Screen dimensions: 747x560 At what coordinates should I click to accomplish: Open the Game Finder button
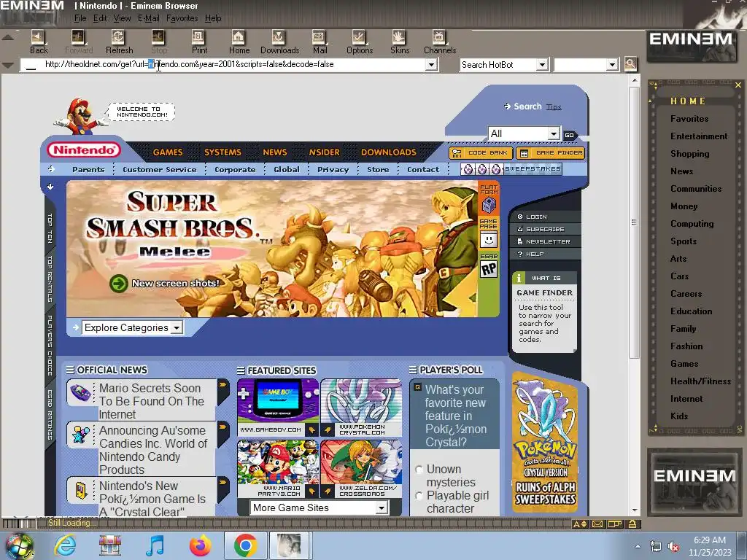click(551, 153)
